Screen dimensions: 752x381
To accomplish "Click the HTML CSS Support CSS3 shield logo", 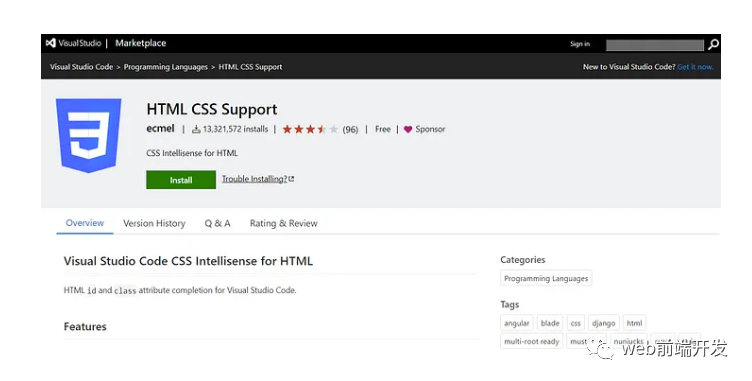I will click(x=88, y=135).
